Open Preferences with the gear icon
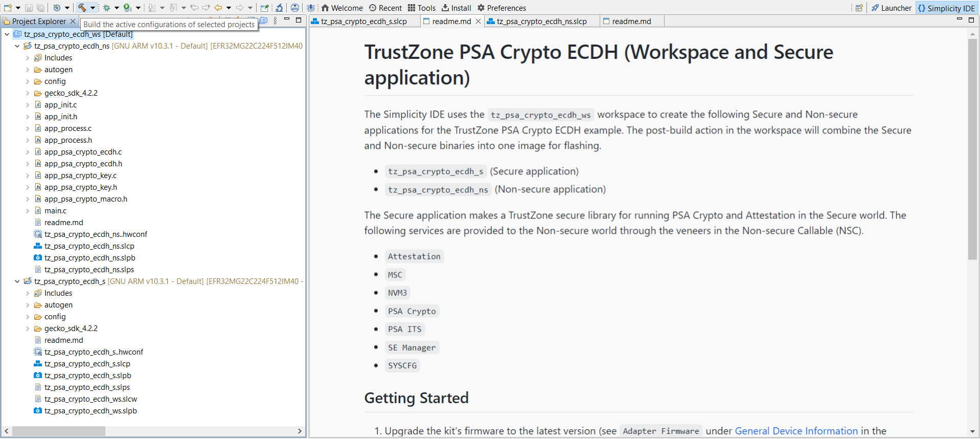The image size is (980, 439). (502, 8)
